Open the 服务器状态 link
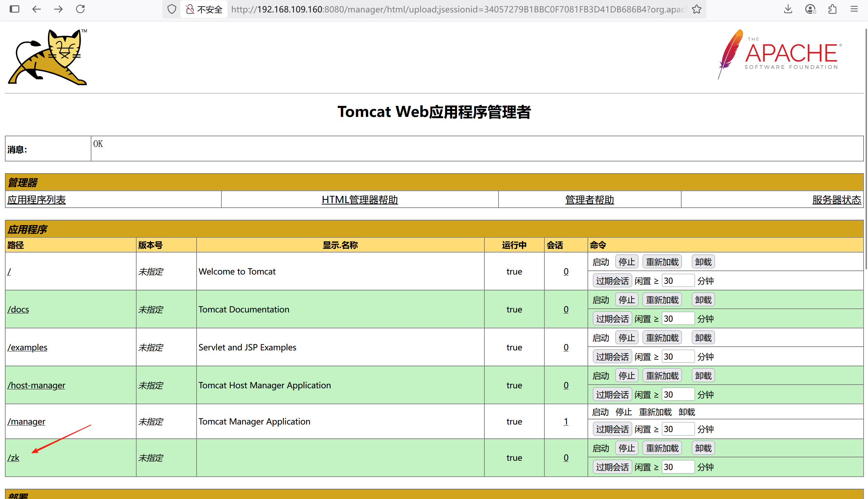 [x=837, y=200]
